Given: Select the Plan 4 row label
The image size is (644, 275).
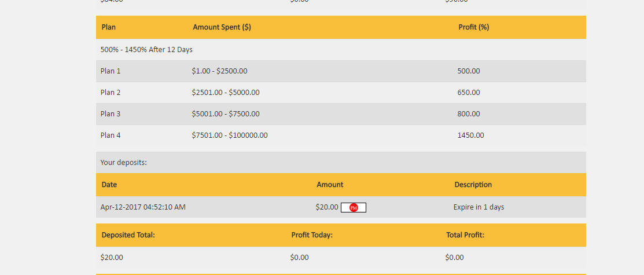Looking at the screenshot, I should (111, 135).
